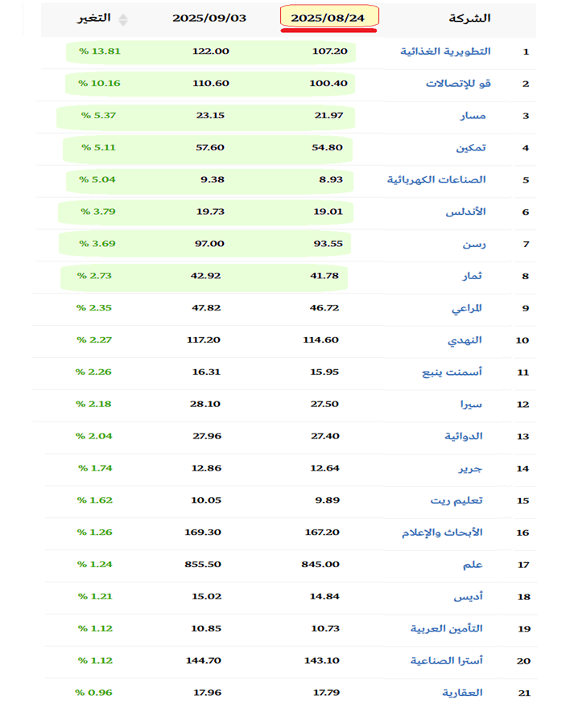Screen dimensions: 570x728
Task: Click the 122.00 price cell
Action: (x=211, y=51)
